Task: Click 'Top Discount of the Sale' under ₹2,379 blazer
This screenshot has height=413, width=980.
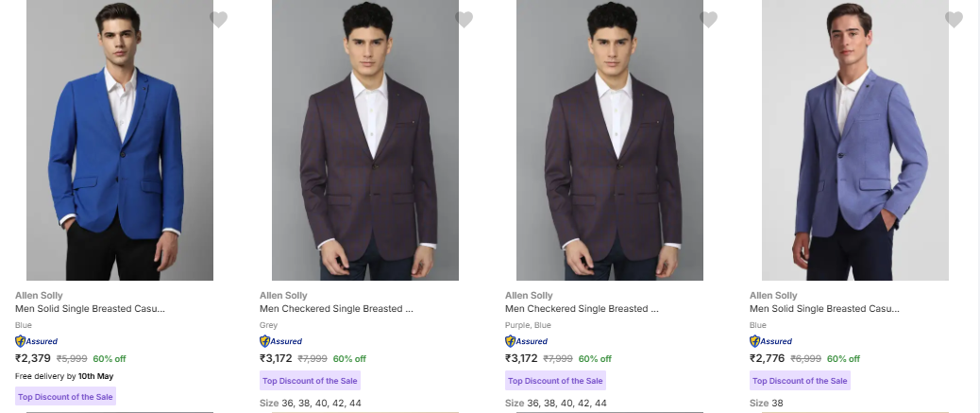Action: pyautogui.click(x=65, y=397)
